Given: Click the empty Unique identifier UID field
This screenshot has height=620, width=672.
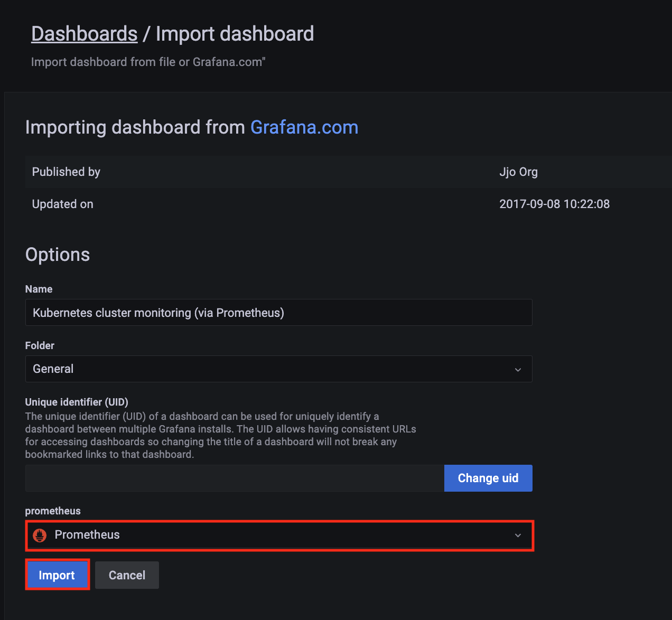Looking at the screenshot, I should point(232,478).
